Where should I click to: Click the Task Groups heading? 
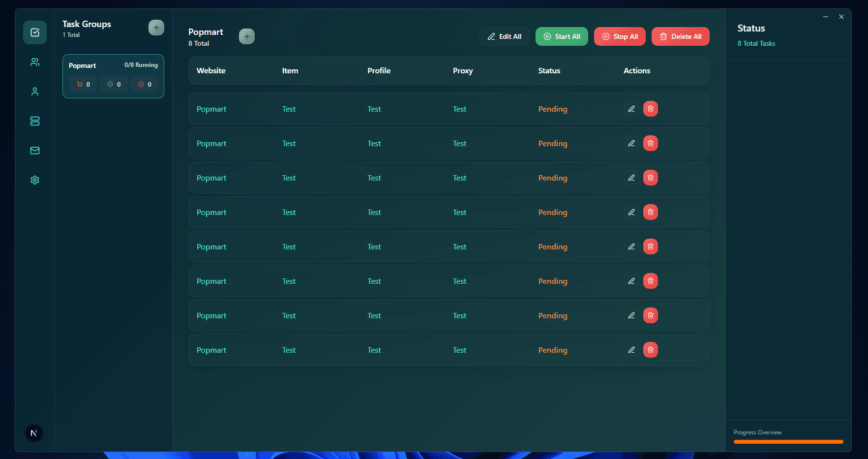pyautogui.click(x=87, y=24)
